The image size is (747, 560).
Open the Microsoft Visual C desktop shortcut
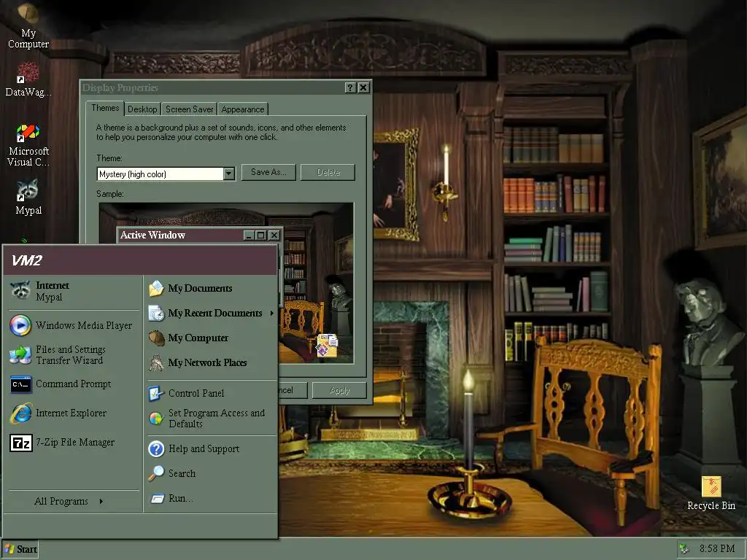point(28,145)
